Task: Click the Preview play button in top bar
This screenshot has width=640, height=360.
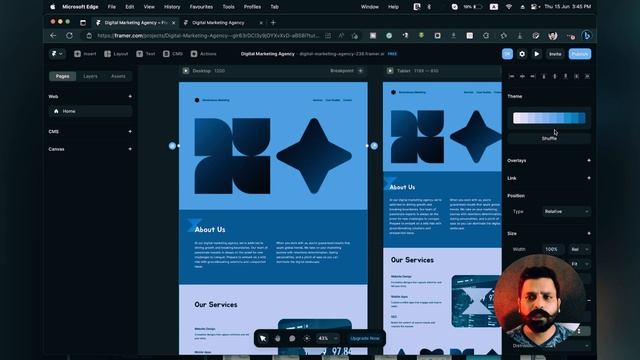Action: [537, 54]
